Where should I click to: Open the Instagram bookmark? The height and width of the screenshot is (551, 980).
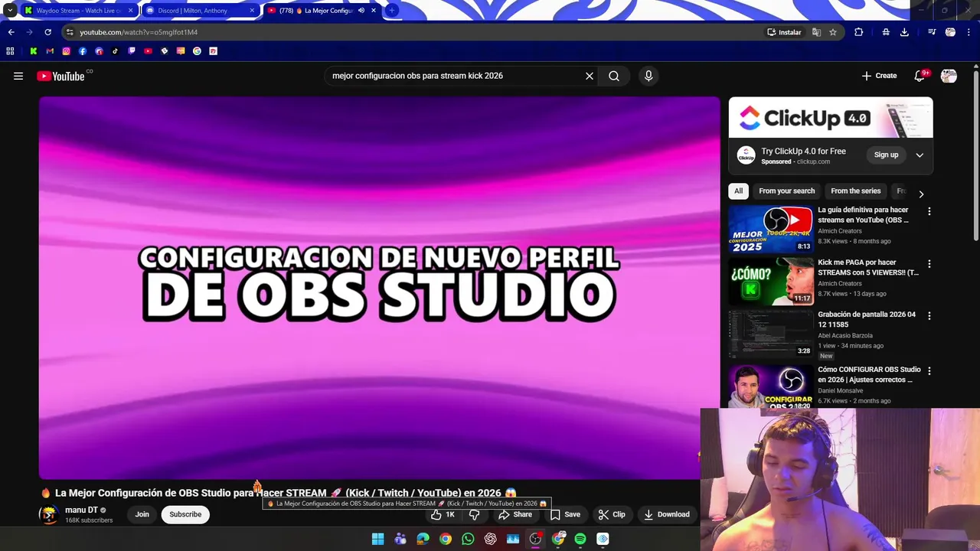(x=67, y=51)
